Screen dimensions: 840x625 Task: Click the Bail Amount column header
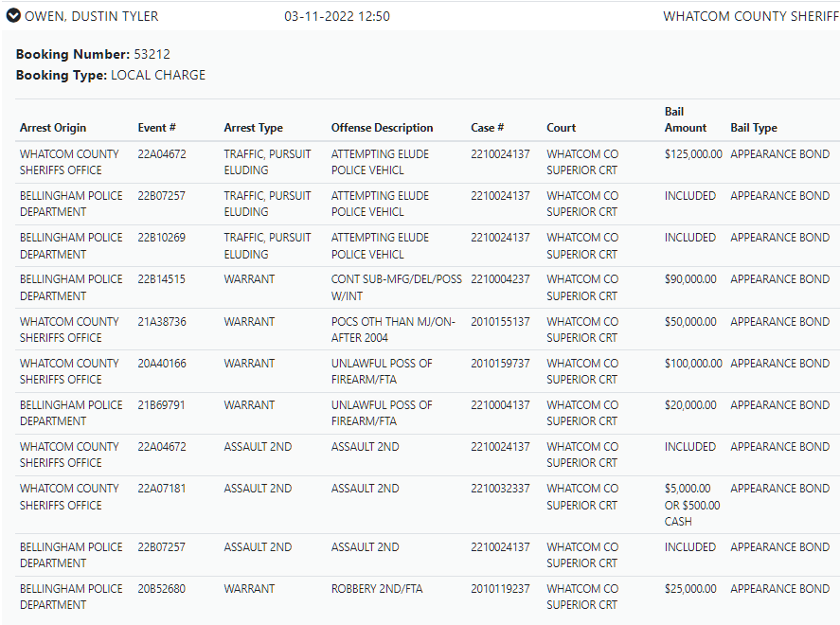click(686, 119)
